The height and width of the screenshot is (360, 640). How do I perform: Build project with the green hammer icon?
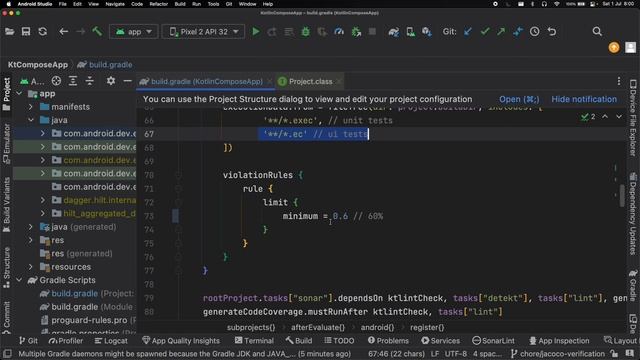[97, 31]
